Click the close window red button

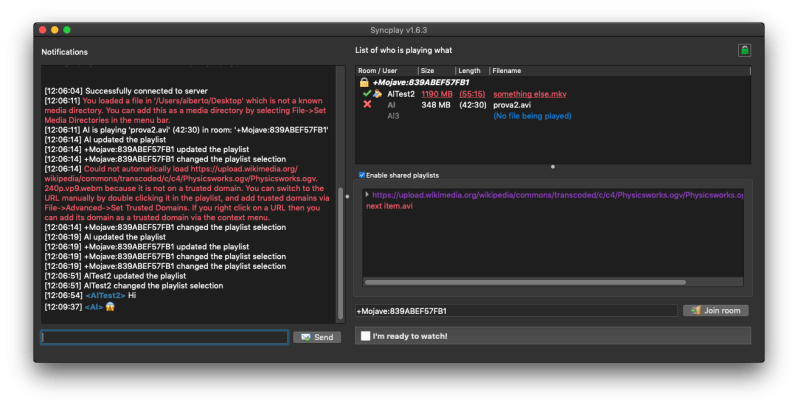pyautogui.click(x=43, y=30)
